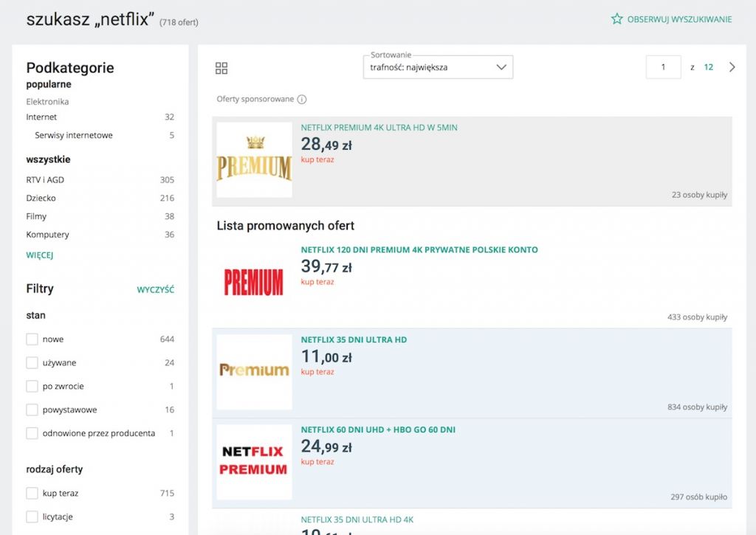Open the Internet subcategory

(x=41, y=117)
